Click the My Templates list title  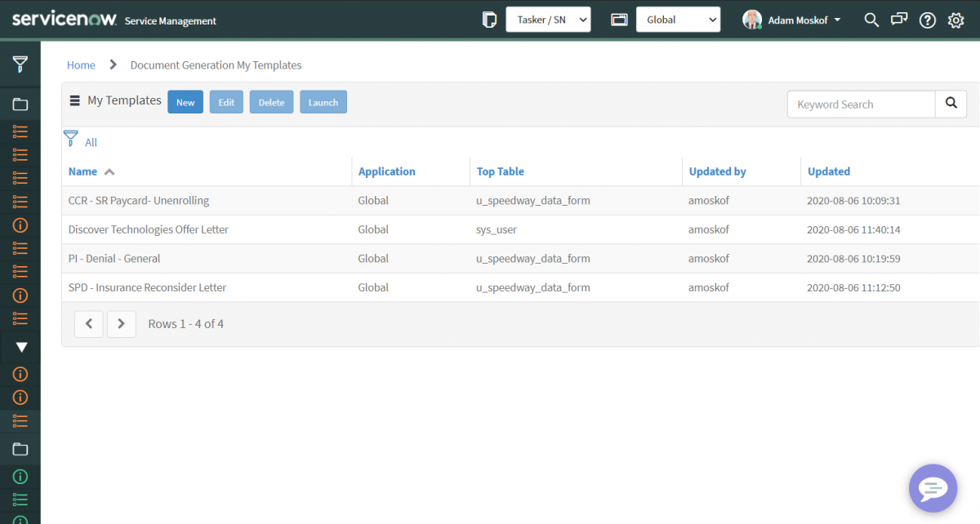(124, 100)
